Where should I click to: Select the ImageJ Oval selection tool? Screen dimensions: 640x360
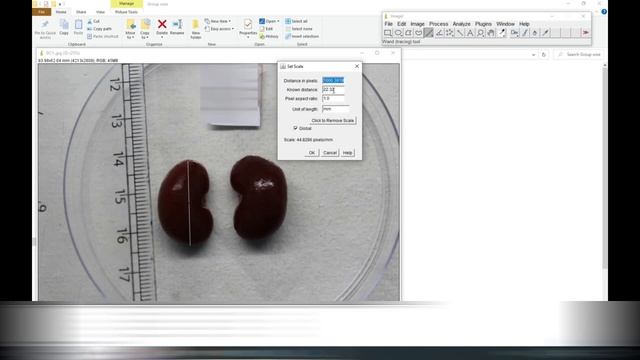point(398,33)
